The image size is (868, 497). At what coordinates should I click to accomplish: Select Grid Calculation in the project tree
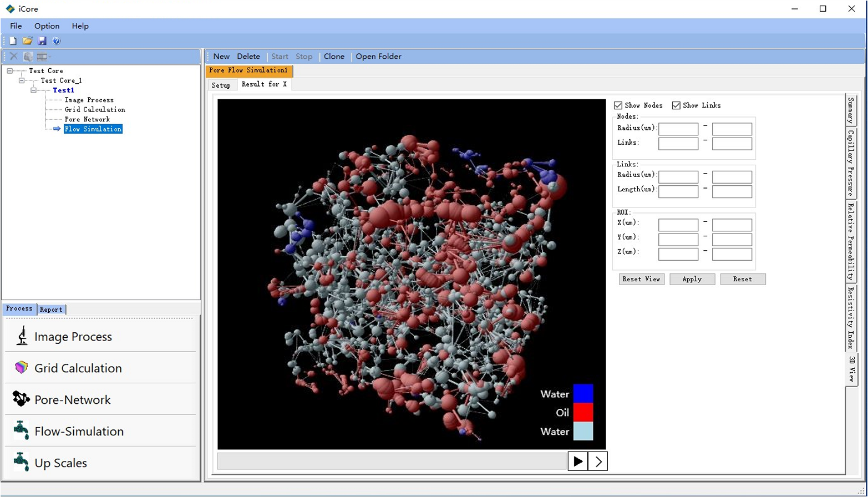point(95,109)
